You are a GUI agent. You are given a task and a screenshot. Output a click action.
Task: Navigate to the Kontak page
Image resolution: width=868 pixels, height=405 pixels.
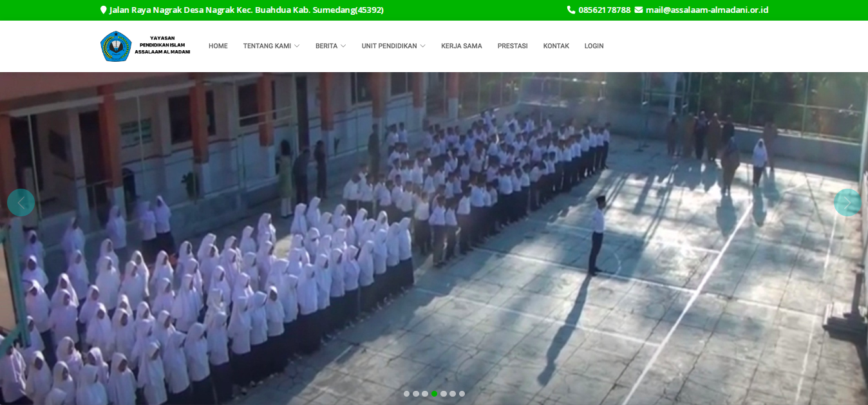[556, 46]
